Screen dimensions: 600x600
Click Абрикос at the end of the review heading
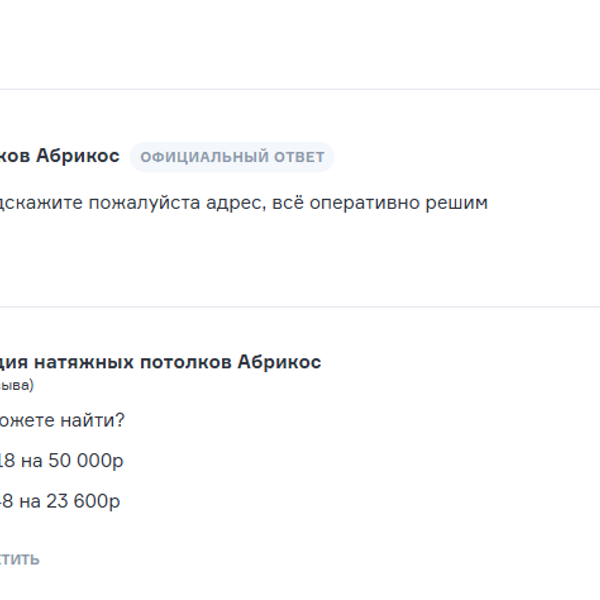(279, 362)
